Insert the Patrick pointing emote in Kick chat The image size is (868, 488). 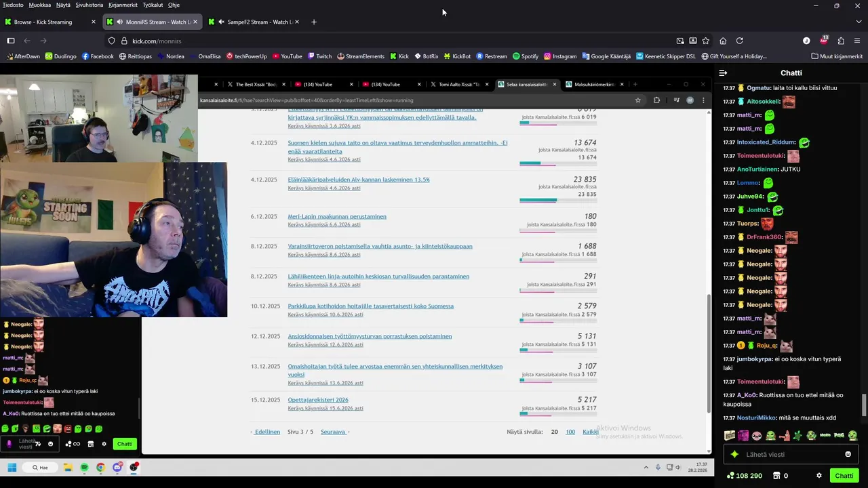[x=785, y=435]
